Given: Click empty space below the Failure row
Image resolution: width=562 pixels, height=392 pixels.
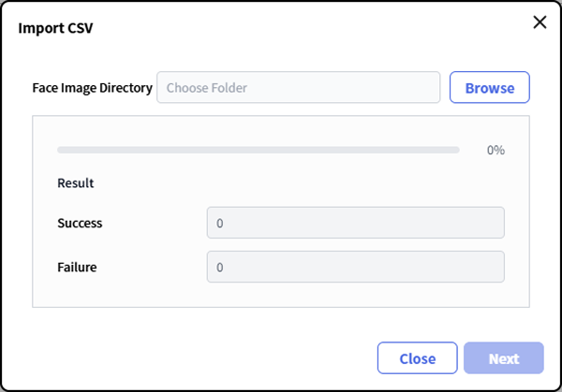Looking at the screenshot, I should point(281,294).
